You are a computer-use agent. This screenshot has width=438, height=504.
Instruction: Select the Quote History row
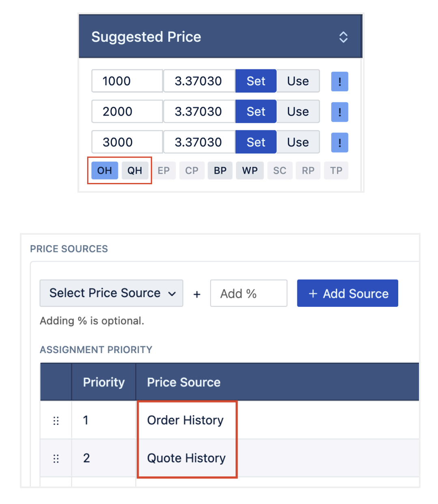click(230, 458)
